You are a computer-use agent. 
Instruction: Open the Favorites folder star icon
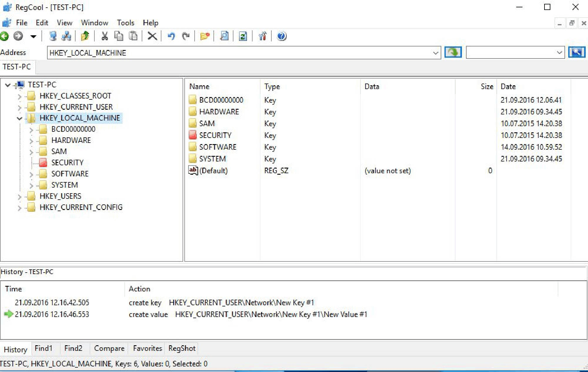[205, 36]
